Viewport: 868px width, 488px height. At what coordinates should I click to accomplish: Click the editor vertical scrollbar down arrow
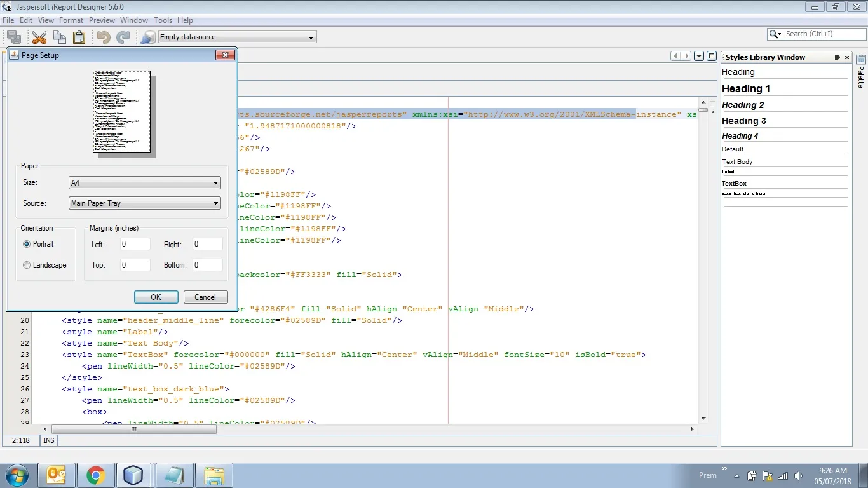pyautogui.click(x=703, y=419)
